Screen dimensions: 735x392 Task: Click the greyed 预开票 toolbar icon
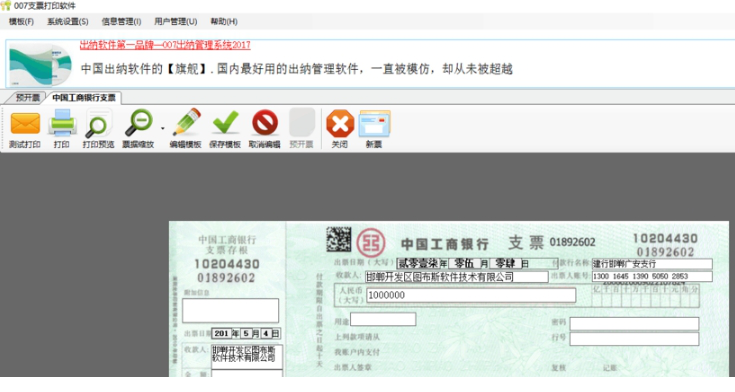(301, 123)
